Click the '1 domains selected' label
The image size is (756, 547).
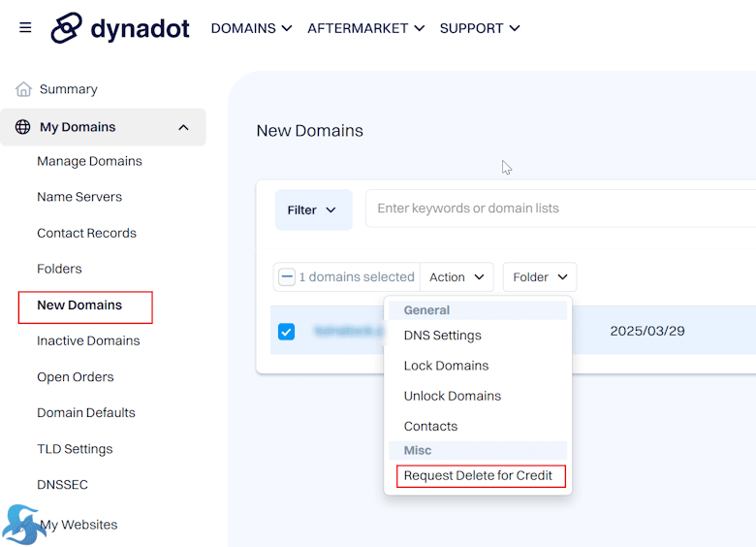coord(357,276)
